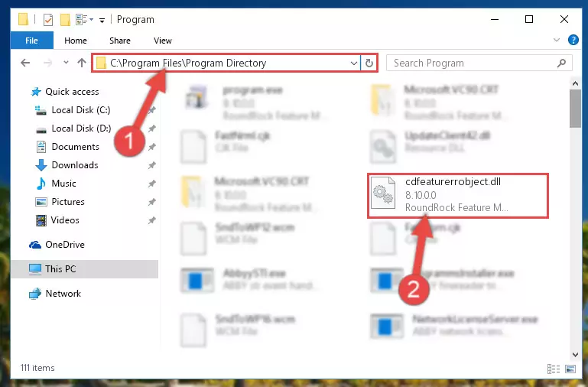Click the Search Program box
588x387 pixels.
[479, 63]
